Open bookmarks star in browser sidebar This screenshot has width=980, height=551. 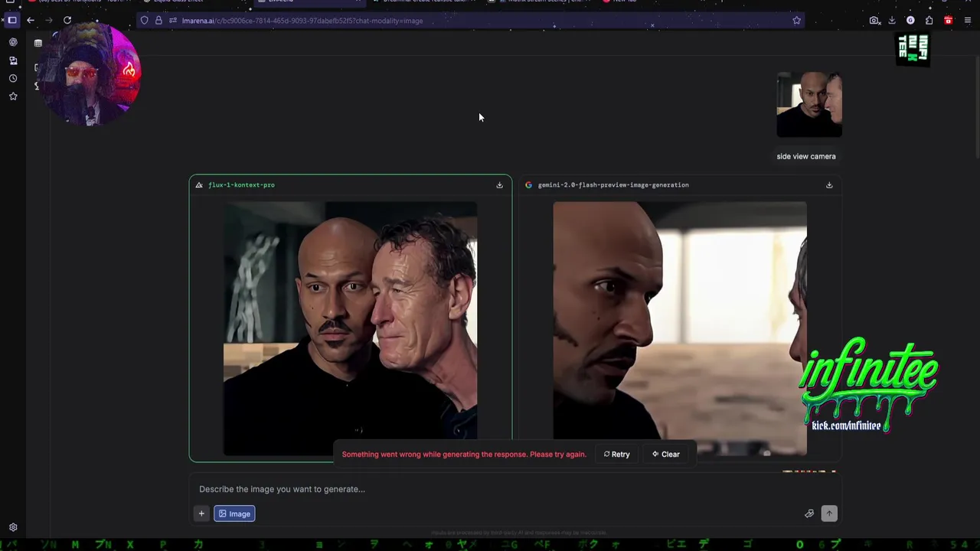click(13, 96)
